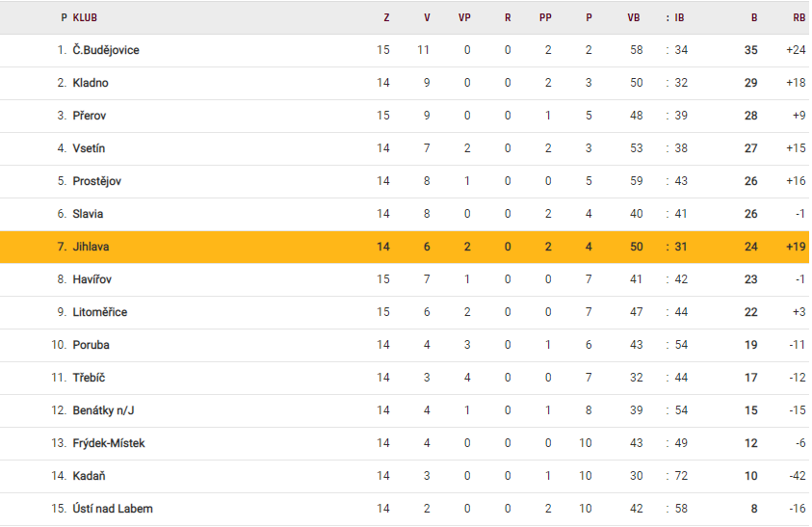Select Přerov in the standings

click(90, 116)
